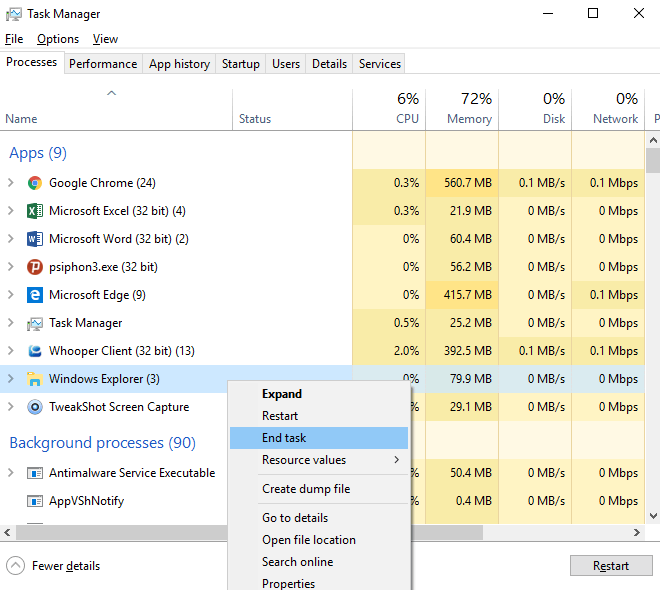The image size is (660, 590).
Task: Open the Options menu
Action: tap(58, 39)
